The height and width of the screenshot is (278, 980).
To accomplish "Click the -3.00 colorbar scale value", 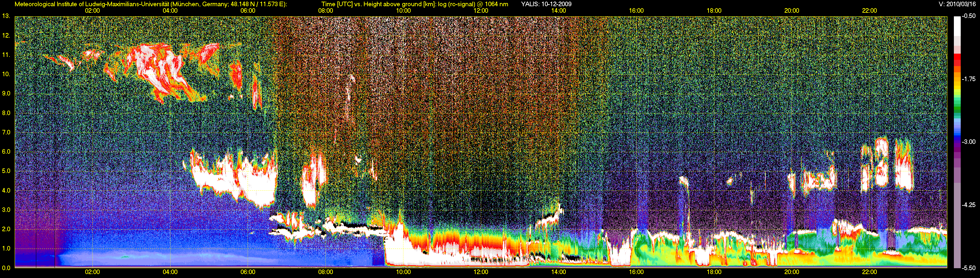I will point(969,142).
